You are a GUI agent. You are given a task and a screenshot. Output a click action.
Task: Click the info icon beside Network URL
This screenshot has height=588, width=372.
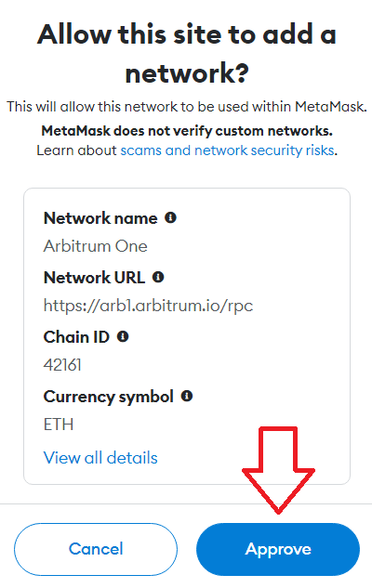(x=158, y=277)
